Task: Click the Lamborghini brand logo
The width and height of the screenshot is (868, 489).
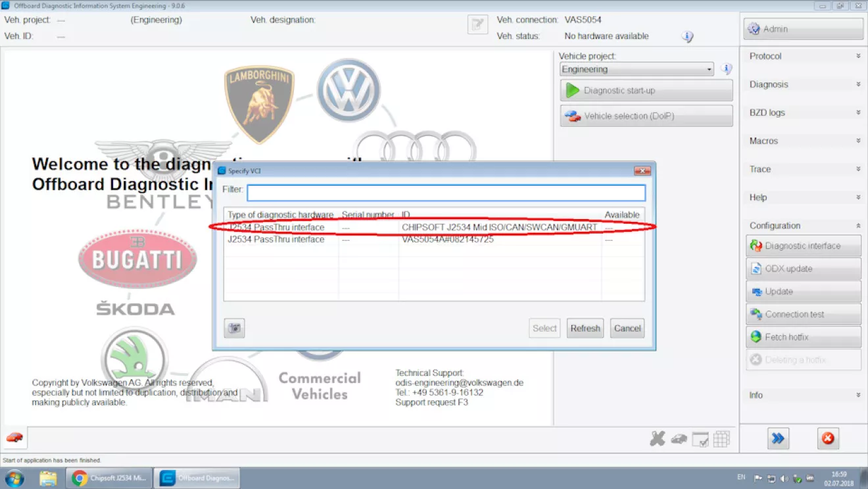Action: pyautogui.click(x=259, y=103)
